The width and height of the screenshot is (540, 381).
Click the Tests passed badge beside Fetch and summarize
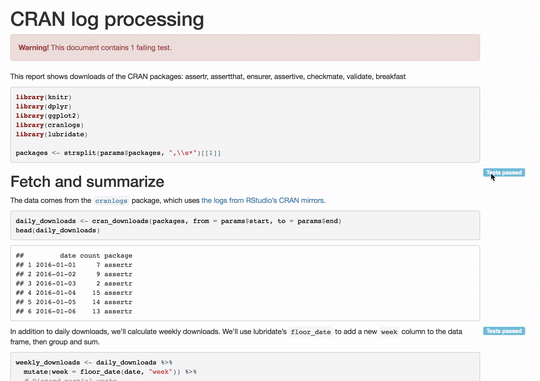(504, 172)
